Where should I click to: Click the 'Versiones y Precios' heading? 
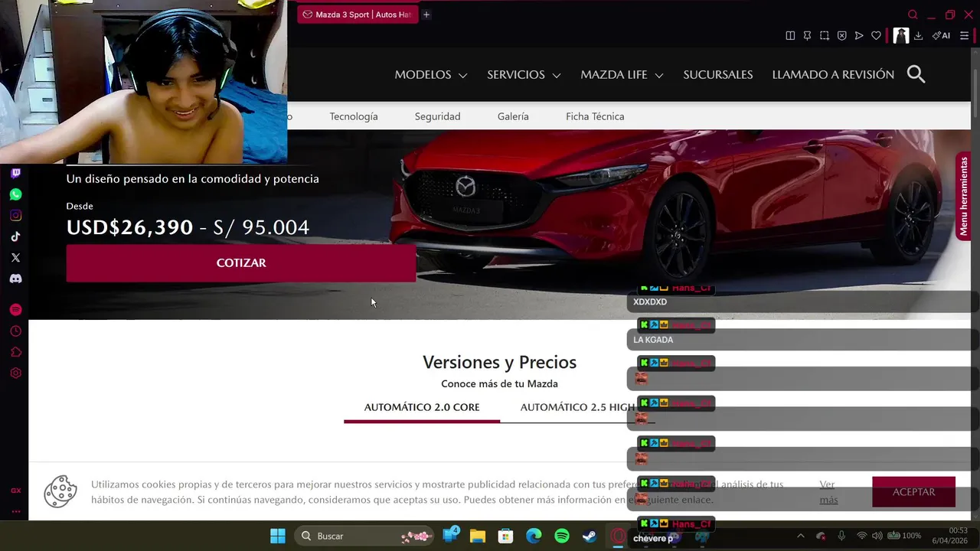499,362
